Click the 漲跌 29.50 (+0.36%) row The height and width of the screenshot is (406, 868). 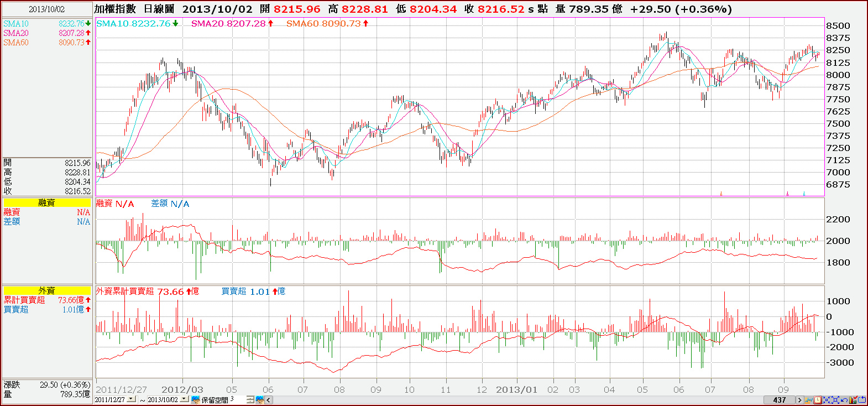pyautogui.click(x=47, y=384)
